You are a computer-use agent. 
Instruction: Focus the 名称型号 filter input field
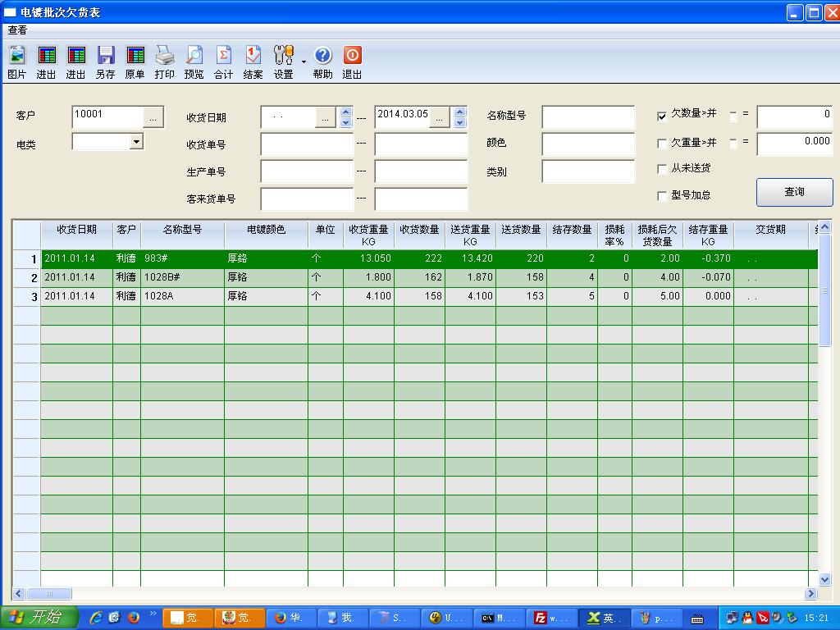click(588, 117)
